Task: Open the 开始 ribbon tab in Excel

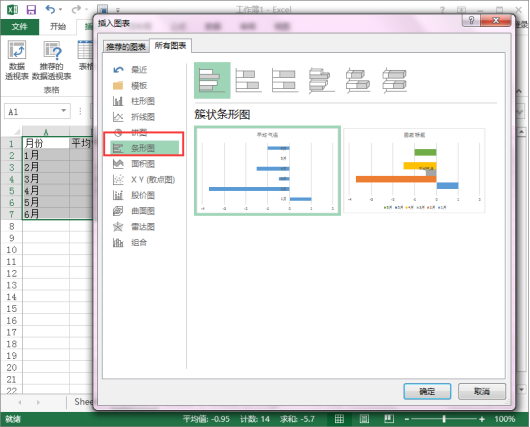Action: [x=58, y=27]
